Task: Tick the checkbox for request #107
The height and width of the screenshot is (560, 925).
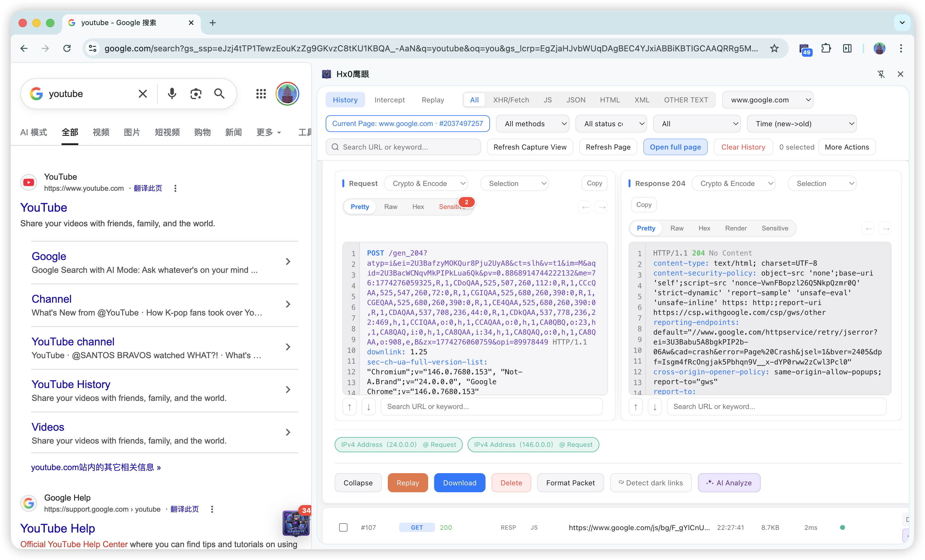Action: pos(343,527)
